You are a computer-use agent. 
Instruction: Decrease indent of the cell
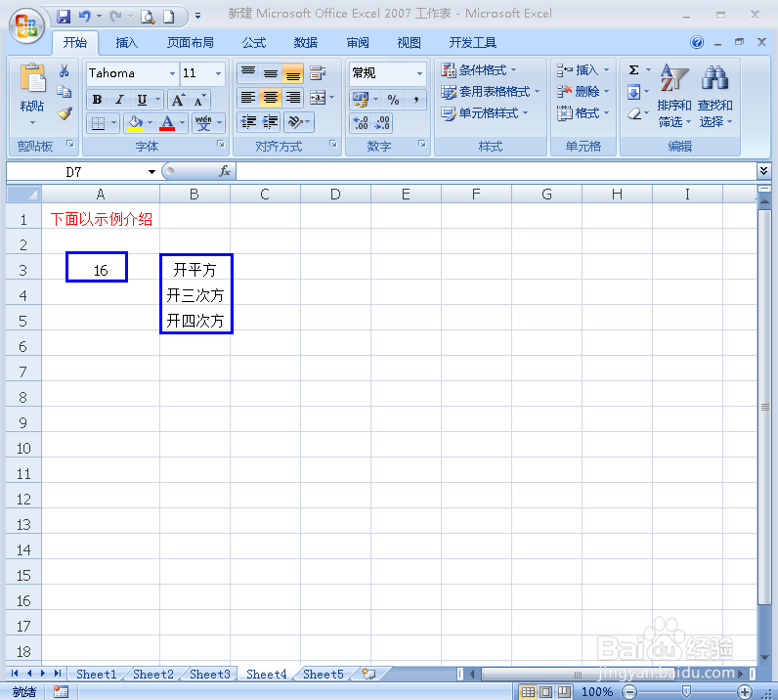pyautogui.click(x=248, y=122)
